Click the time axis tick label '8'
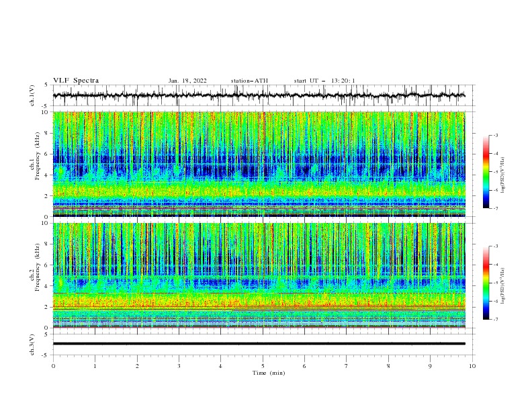 [388, 366]
